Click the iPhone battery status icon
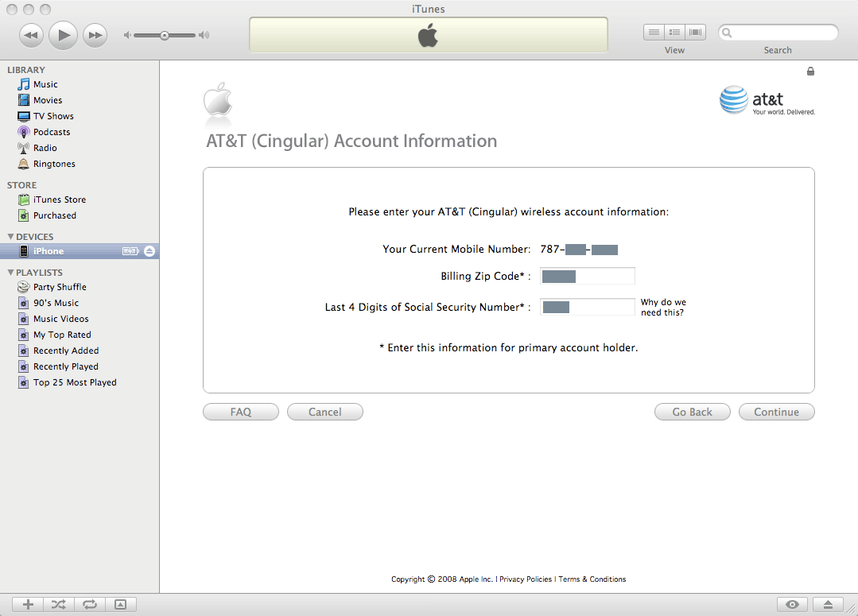Screen dimensions: 858x616 (x=130, y=251)
